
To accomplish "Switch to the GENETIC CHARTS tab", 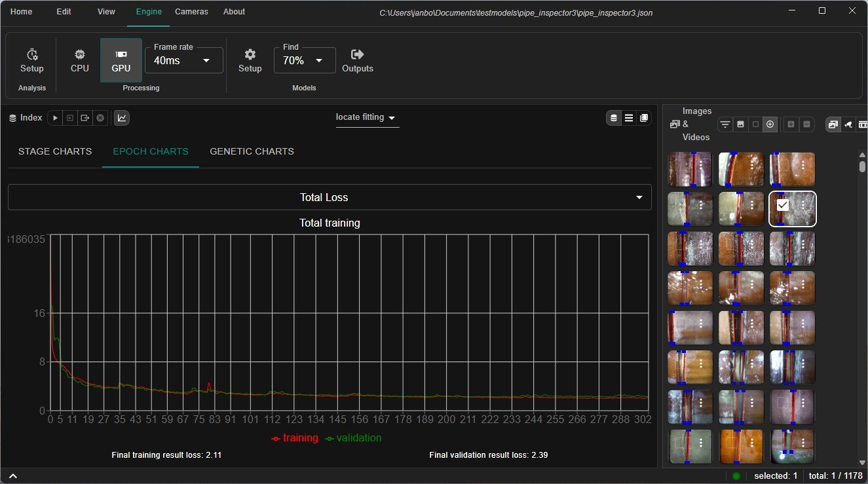I will 252,151.
